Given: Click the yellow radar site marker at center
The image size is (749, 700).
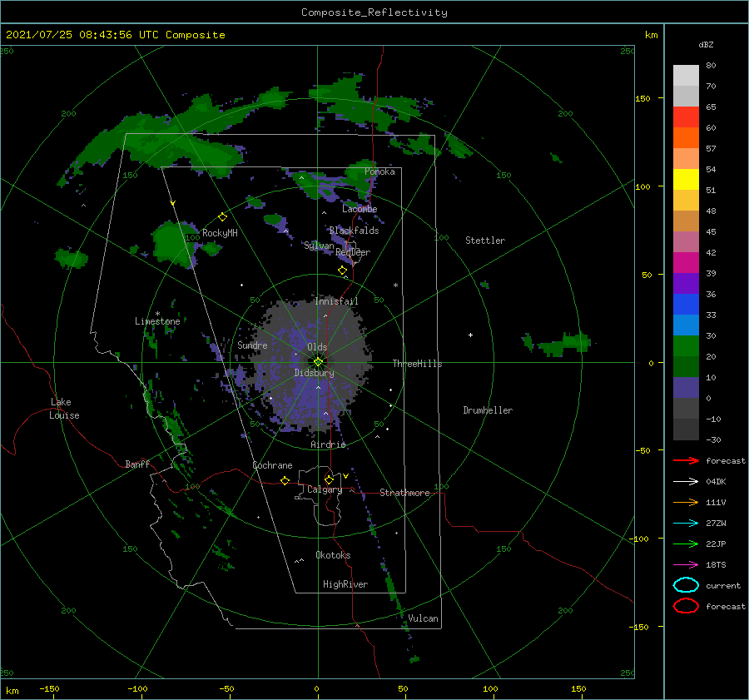Looking at the screenshot, I should coord(318,362).
